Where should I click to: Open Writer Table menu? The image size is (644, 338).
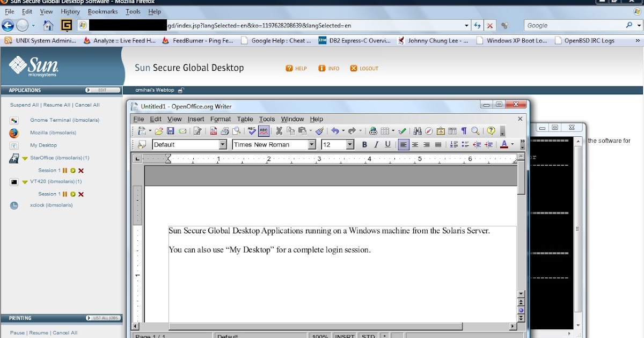point(245,119)
